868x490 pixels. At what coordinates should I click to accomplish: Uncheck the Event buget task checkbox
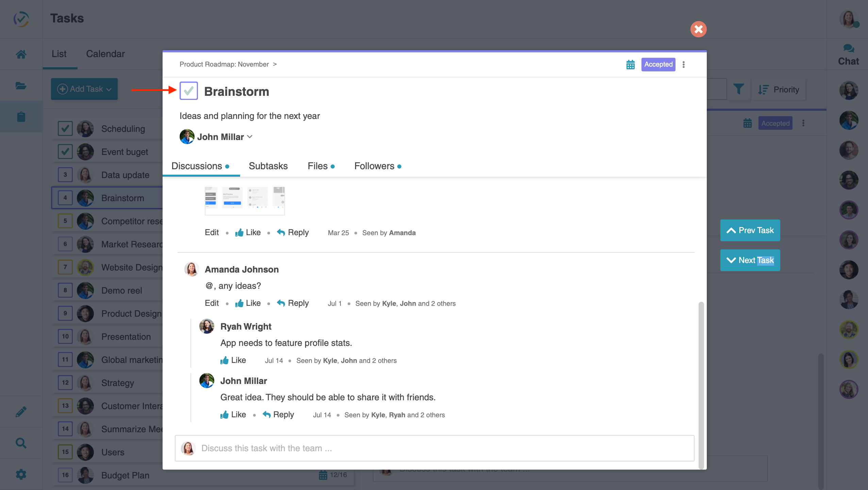click(65, 152)
